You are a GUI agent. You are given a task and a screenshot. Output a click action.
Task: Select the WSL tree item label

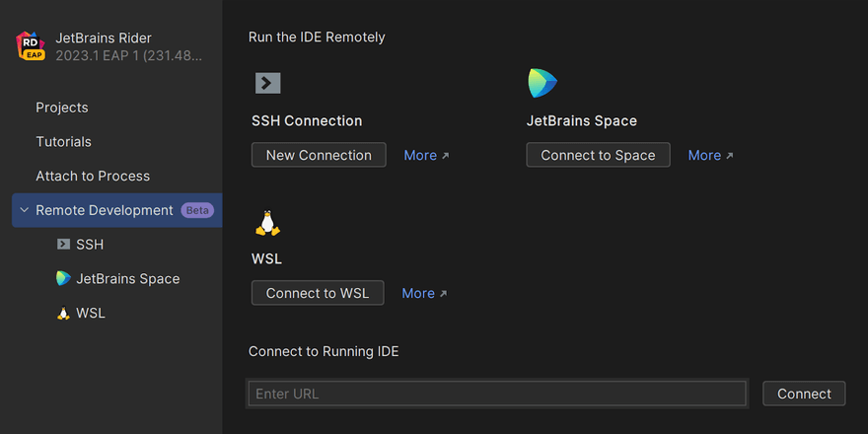point(91,314)
